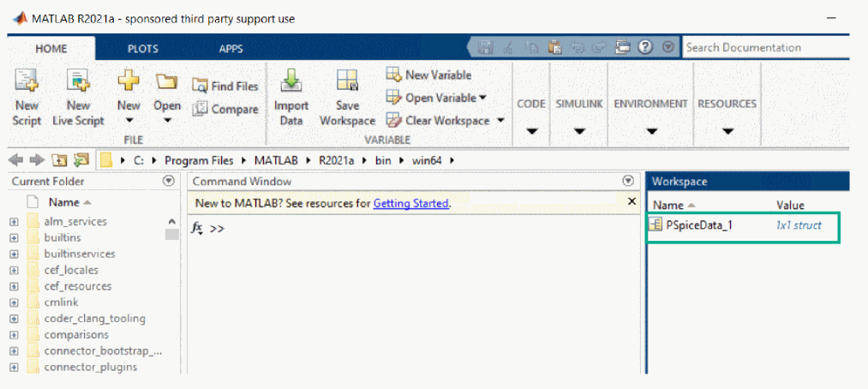The image size is (868, 389).
Task: Sort Workspace by the Value column
Action: (790, 206)
